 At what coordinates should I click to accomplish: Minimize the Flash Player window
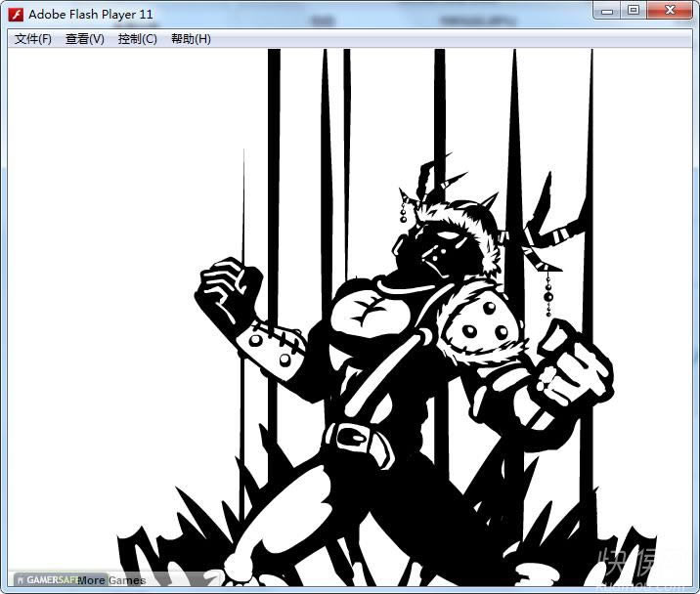[609, 11]
